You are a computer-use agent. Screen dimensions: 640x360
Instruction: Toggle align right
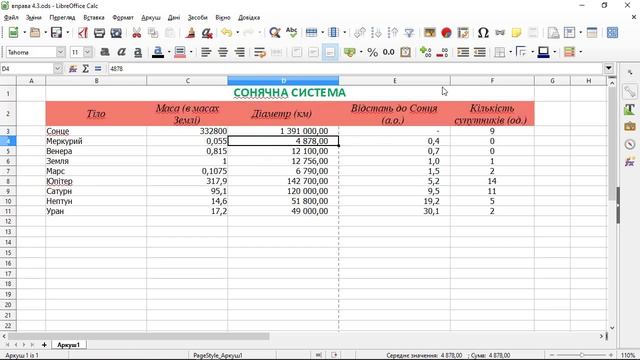pos(240,52)
